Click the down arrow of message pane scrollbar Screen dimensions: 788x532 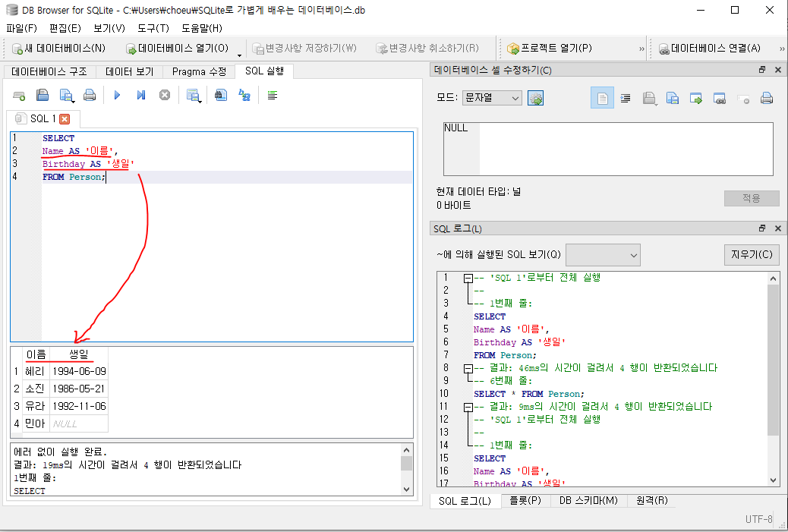pyautogui.click(x=407, y=490)
